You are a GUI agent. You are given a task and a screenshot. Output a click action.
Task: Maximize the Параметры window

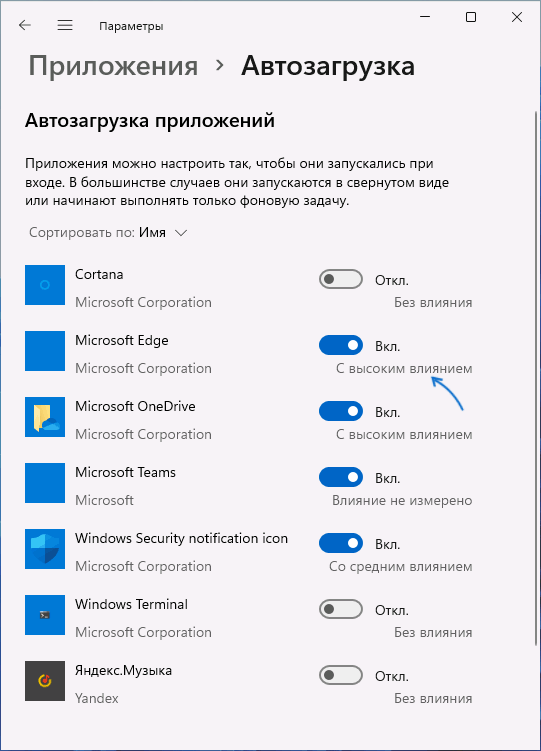click(471, 17)
